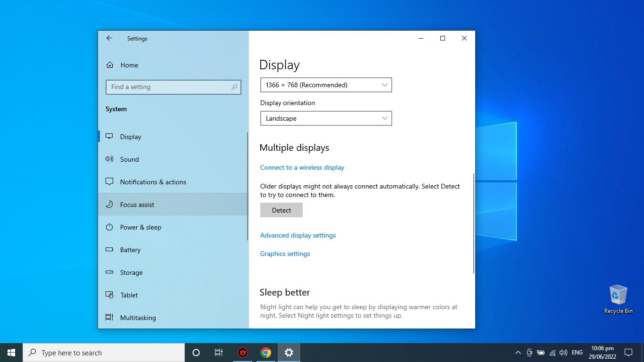The height and width of the screenshot is (362, 644).
Task: Click the back arrow in Settings
Action: pos(109,38)
